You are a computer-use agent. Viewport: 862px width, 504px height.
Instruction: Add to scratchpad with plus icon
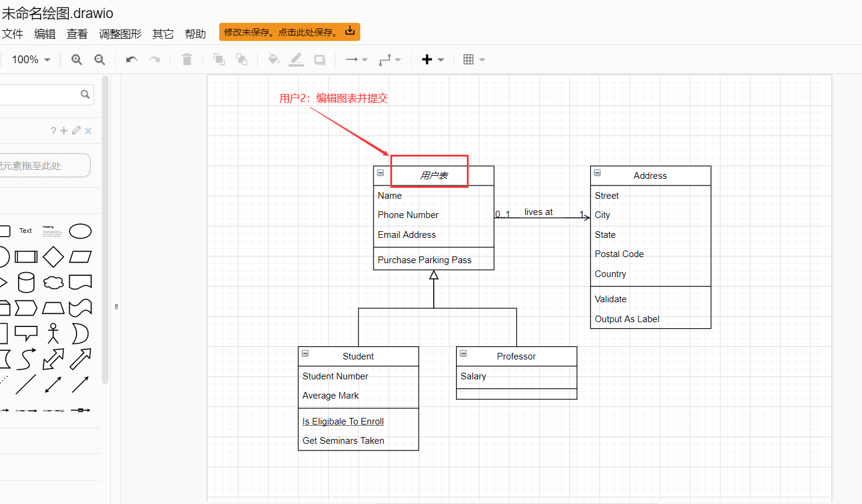pyautogui.click(x=64, y=131)
